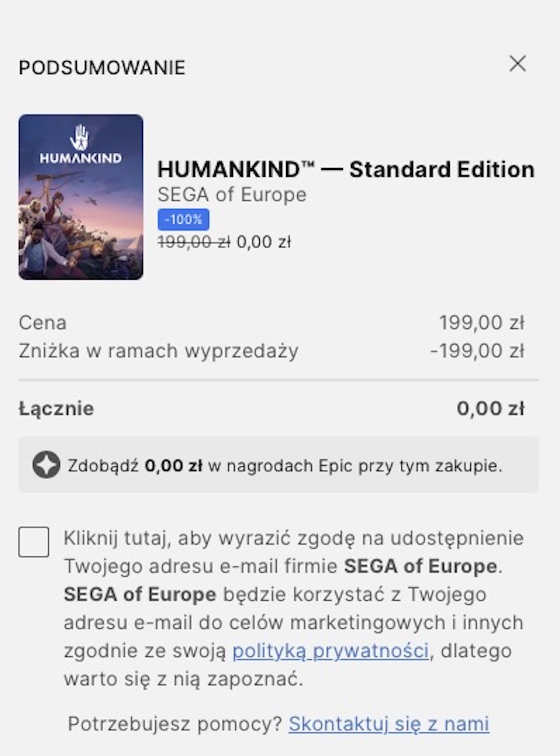Click the -100% discount badge
The image size is (560, 756).
(x=183, y=219)
